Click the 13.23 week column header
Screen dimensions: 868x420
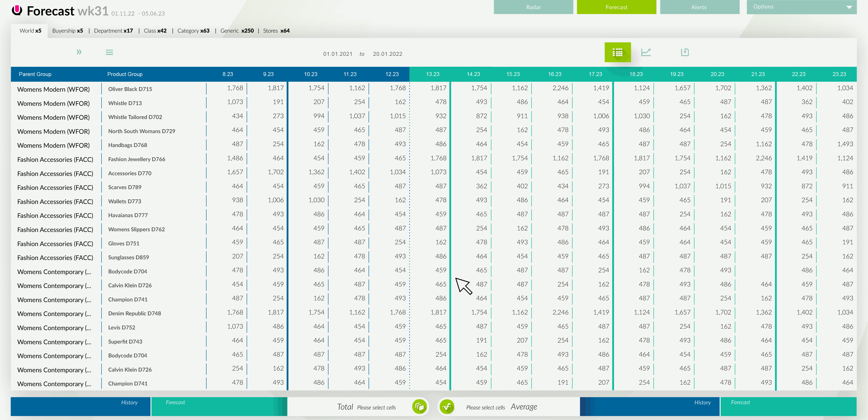point(432,74)
